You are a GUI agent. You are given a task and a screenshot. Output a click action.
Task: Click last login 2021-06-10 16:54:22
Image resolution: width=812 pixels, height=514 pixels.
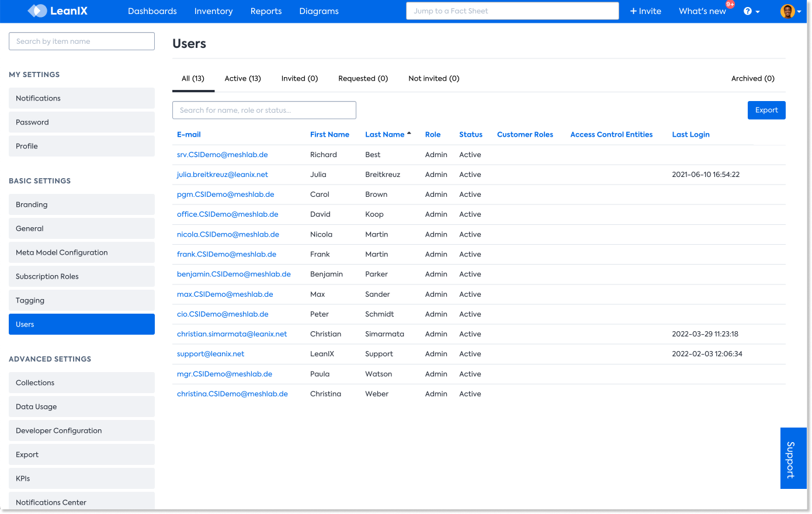pyautogui.click(x=706, y=175)
